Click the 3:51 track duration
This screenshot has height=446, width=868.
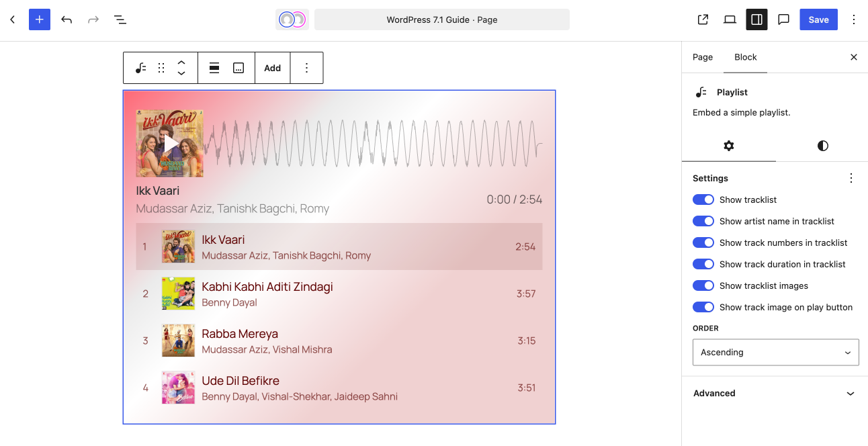pyautogui.click(x=527, y=388)
